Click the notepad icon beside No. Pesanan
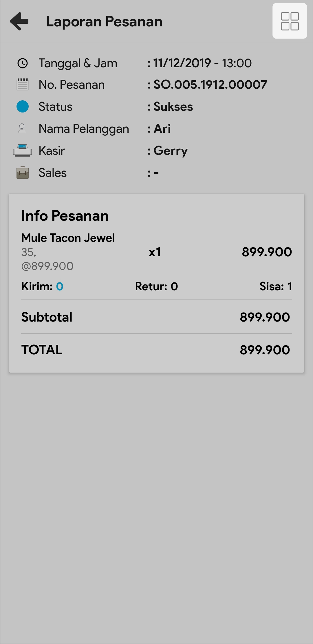The height and width of the screenshot is (644, 313). pos(23,85)
